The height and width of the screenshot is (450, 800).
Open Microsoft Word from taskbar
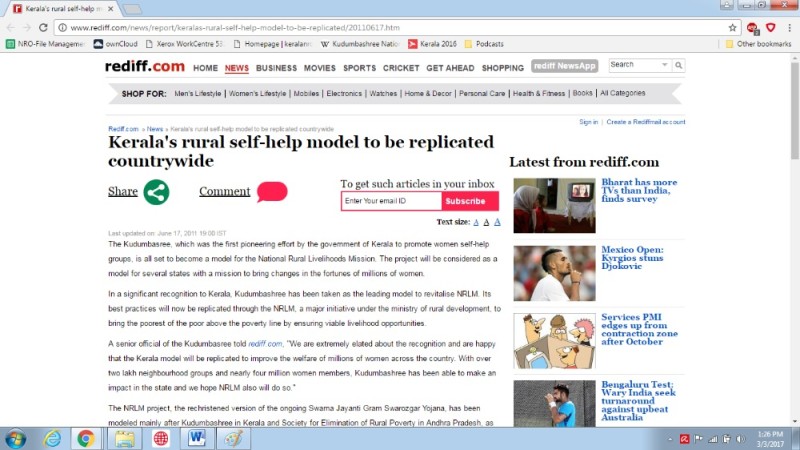click(196, 438)
